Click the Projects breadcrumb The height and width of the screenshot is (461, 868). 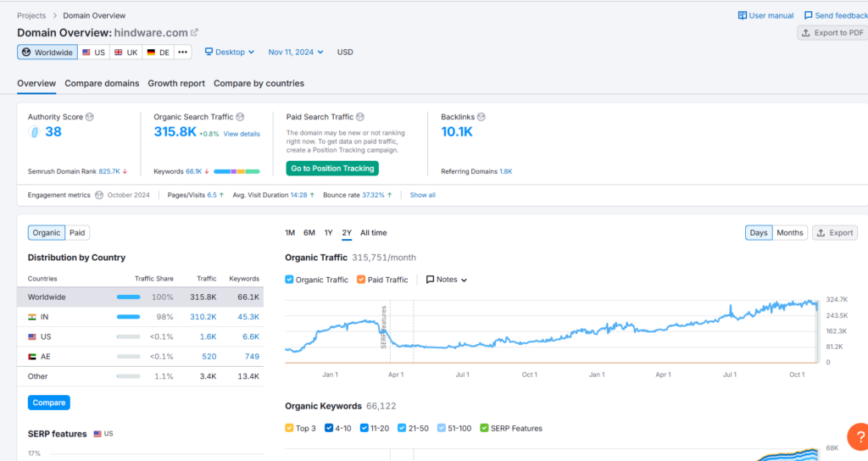[31, 15]
